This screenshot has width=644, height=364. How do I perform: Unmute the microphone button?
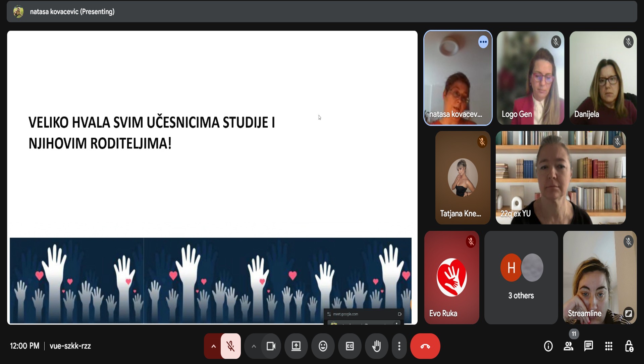[x=230, y=346]
